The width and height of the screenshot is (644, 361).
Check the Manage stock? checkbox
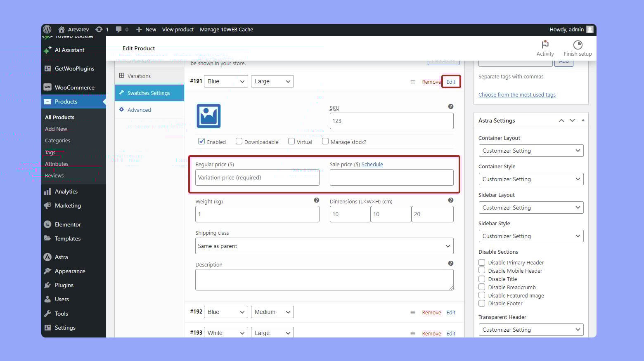[325, 142]
